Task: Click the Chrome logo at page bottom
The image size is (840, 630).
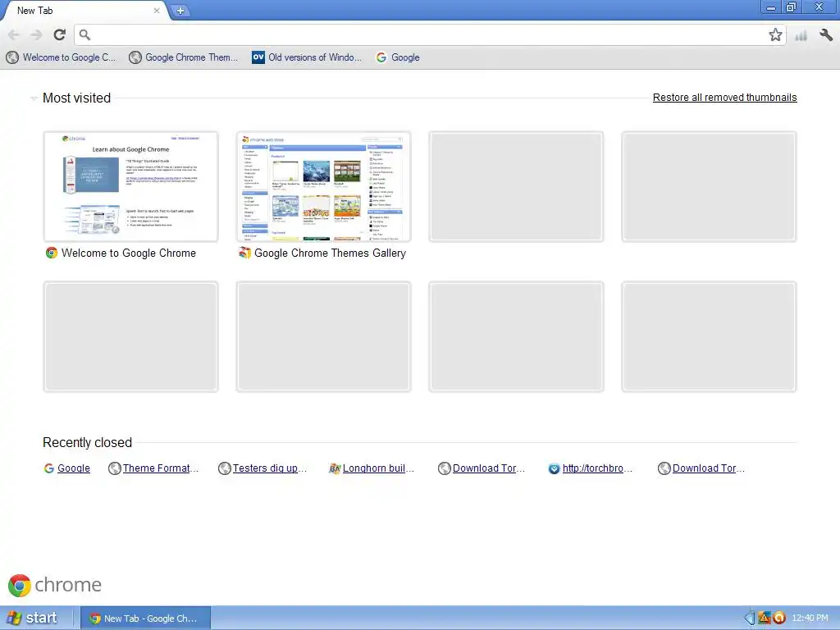Action: point(55,585)
